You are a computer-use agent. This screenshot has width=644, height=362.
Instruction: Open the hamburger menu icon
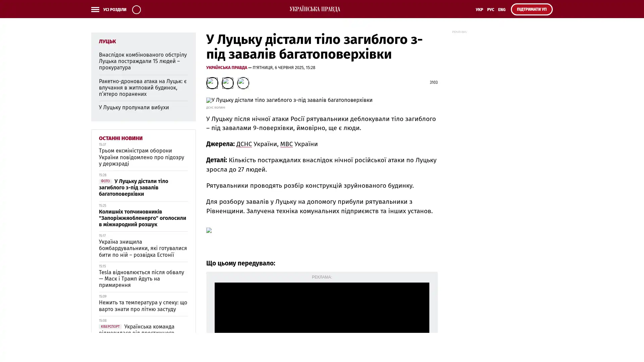[x=95, y=10]
